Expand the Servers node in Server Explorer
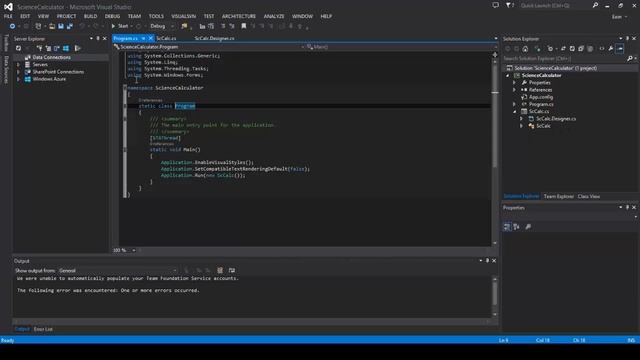The height and width of the screenshot is (360, 640). [18, 64]
